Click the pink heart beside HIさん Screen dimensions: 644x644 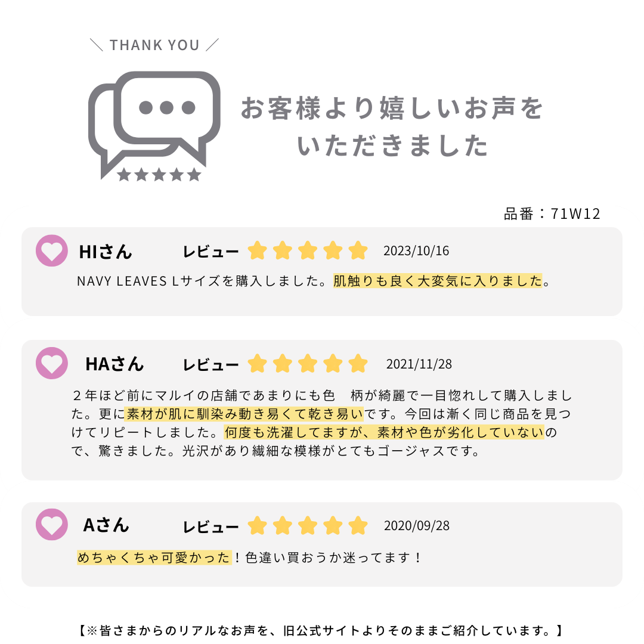52,251
